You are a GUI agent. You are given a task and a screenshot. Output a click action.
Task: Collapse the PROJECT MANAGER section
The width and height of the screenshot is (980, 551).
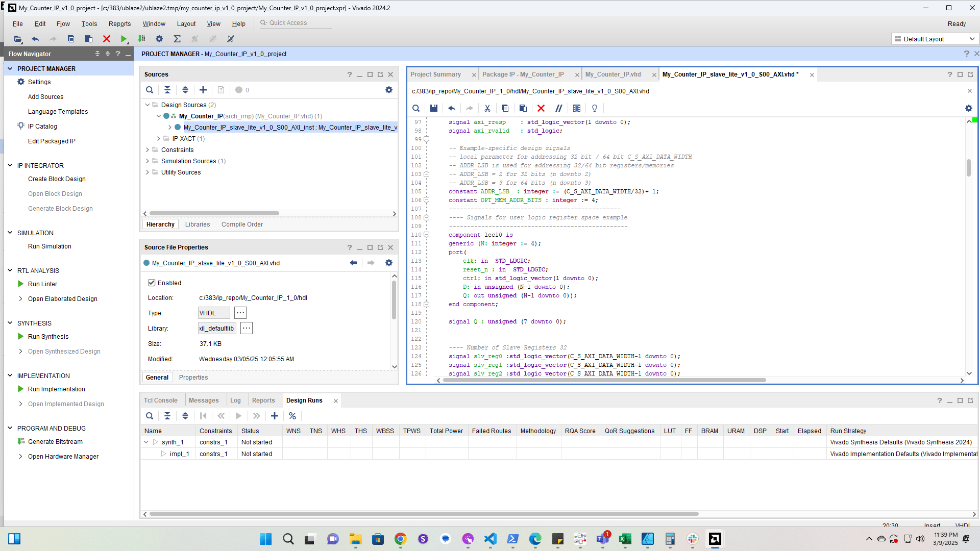10,68
